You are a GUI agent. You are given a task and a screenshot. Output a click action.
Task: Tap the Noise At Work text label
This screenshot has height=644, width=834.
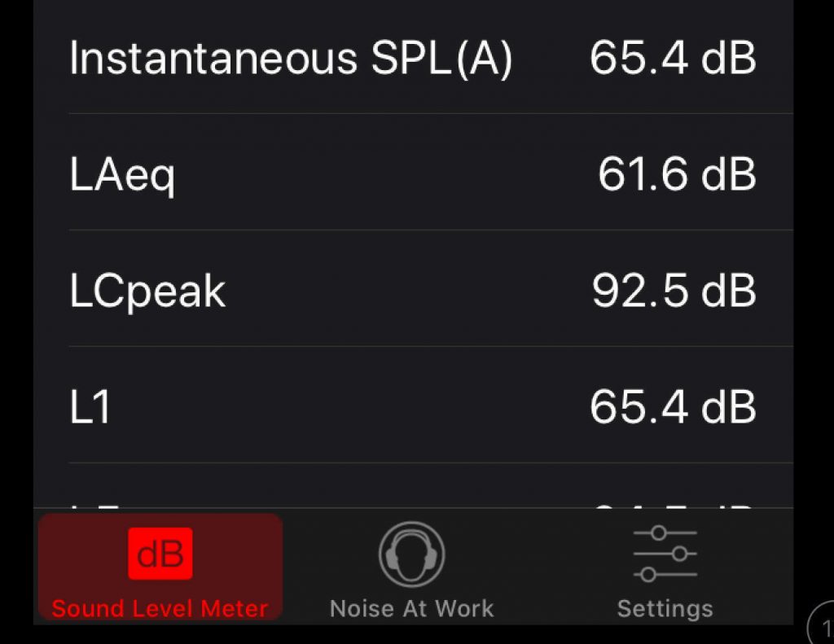[x=411, y=607]
